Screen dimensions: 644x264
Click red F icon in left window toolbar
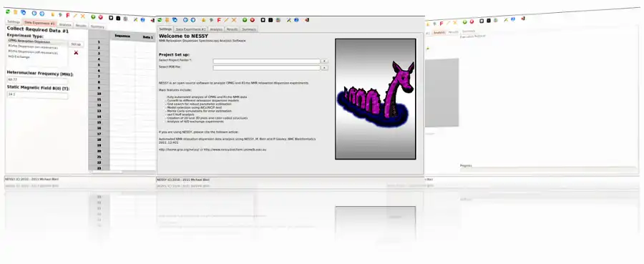68,15
